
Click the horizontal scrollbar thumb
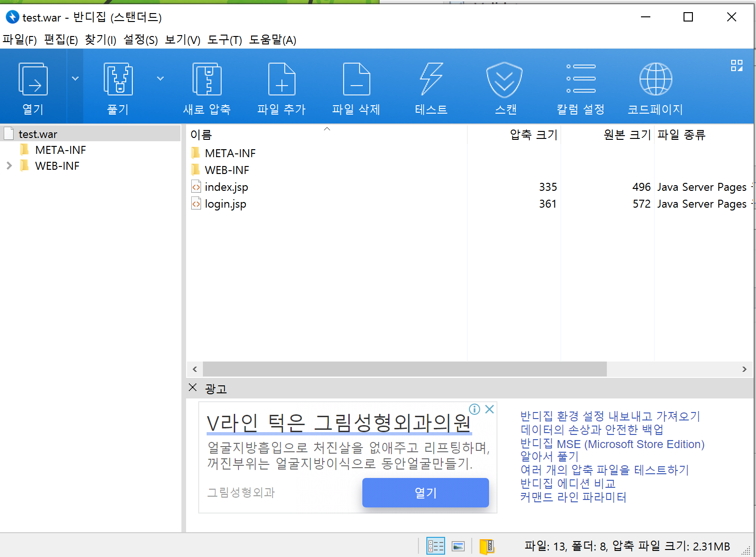click(405, 369)
